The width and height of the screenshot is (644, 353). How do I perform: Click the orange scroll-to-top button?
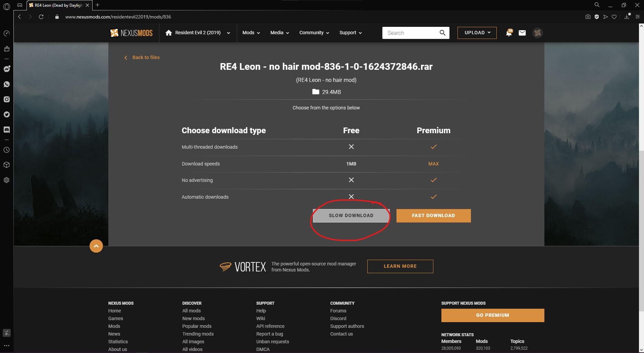96,246
